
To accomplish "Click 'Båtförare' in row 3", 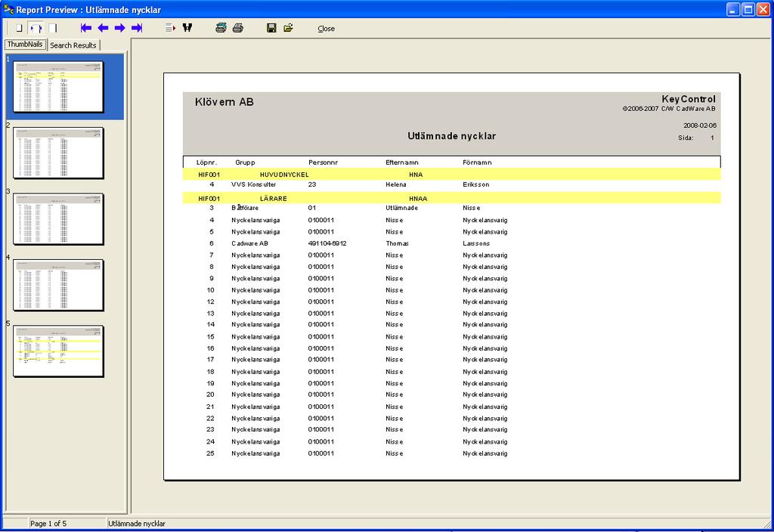I will coord(245,209).
